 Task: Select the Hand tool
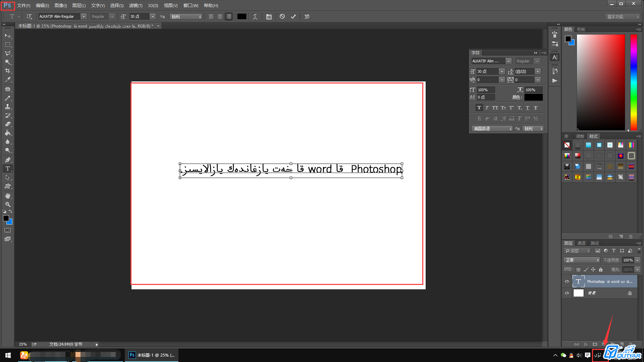click(8, 196)
